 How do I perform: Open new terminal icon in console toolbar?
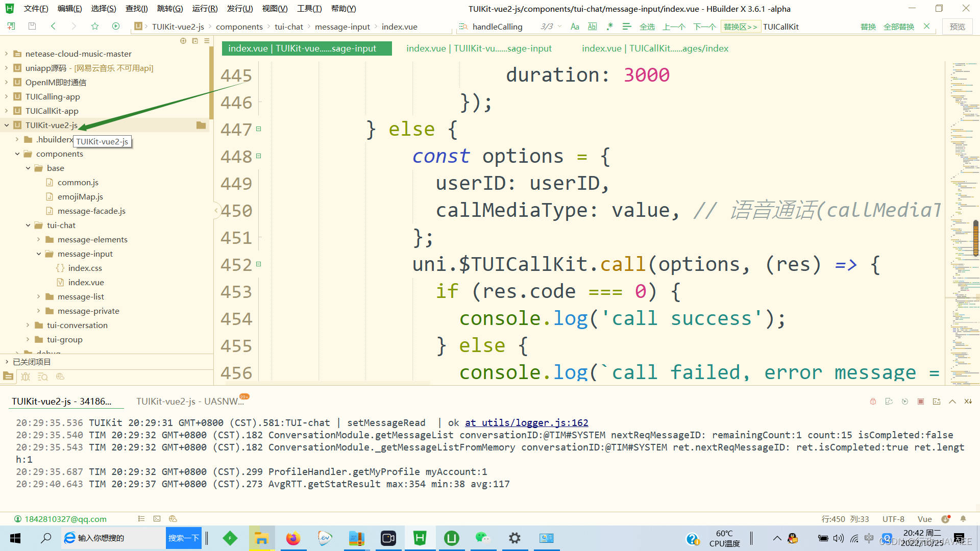(x=937, y=402)
